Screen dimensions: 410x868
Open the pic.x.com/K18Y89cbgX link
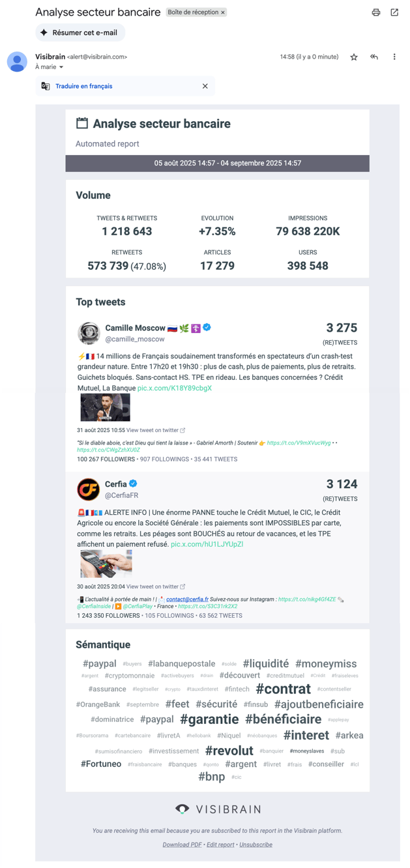(x=175, y=388)
